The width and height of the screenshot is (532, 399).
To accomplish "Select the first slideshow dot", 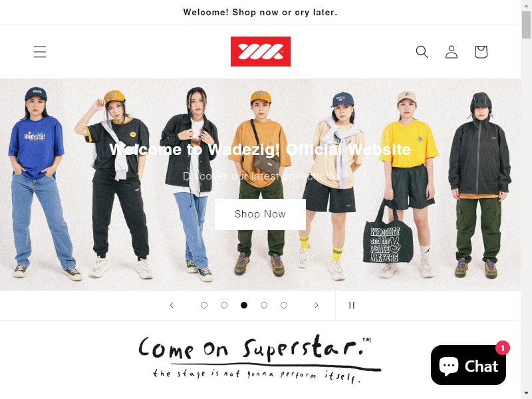I will click(204, 305).
